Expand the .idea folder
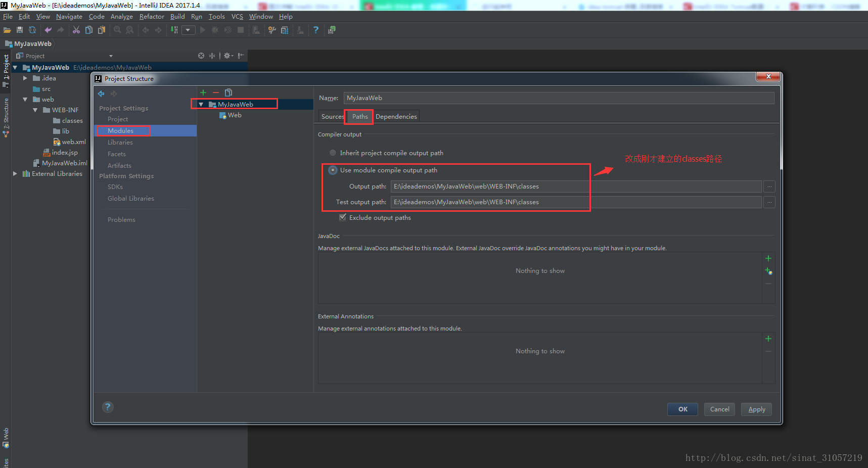Screen dimensions: 868x468 (x=25, y=78)
